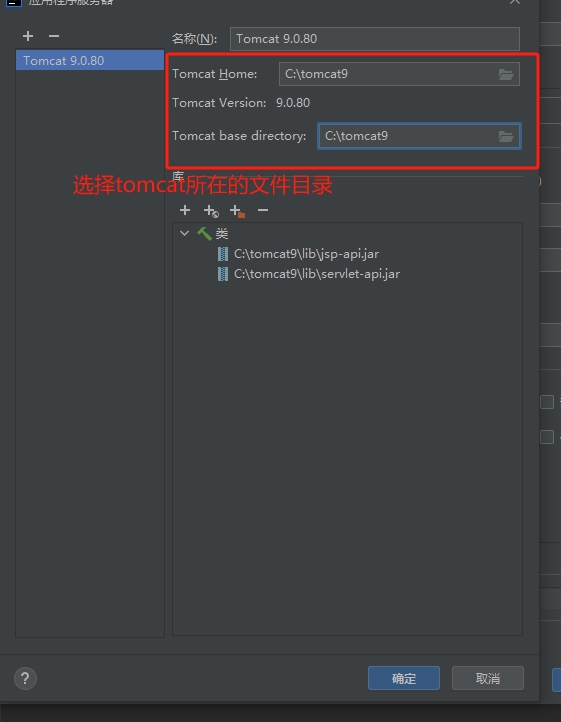Viewport: 561px width, 722px height.
Task: Toggle upper checkbox at right edge
Action: 547,402
